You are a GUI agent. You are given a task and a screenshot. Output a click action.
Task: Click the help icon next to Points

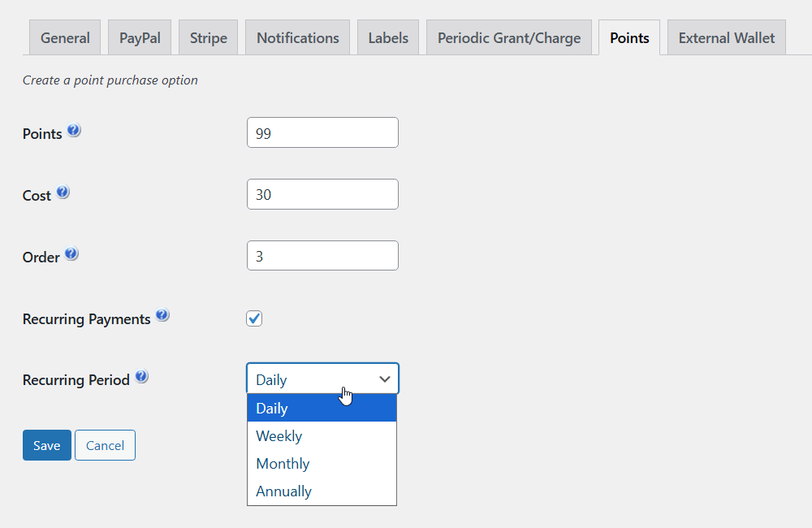(x=74, y=131)
